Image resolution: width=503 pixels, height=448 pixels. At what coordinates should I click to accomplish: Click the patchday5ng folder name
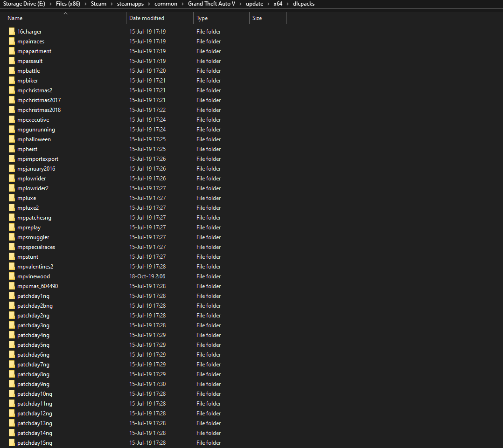coord(34,345)
